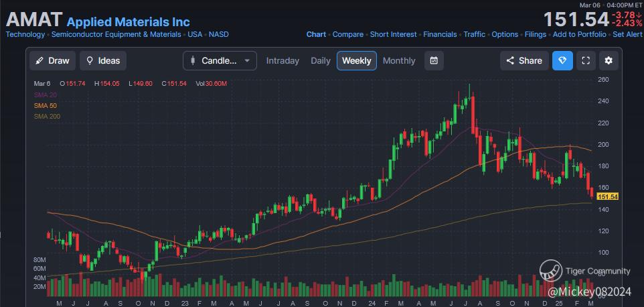The width and height of the screenshot is (644, 307).
Task: Go to the Financials page
Action: 440,34
